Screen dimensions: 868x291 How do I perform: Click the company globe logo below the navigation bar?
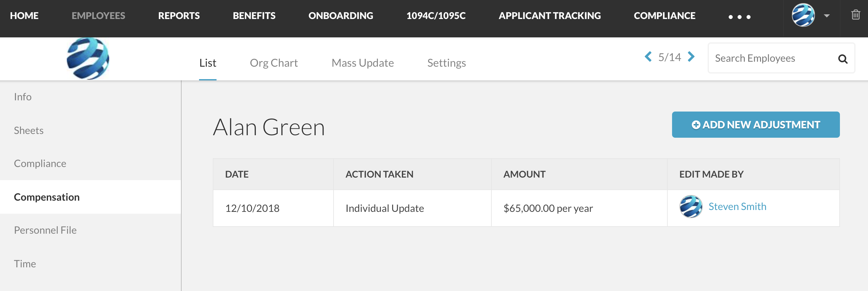tap(88, 59)
